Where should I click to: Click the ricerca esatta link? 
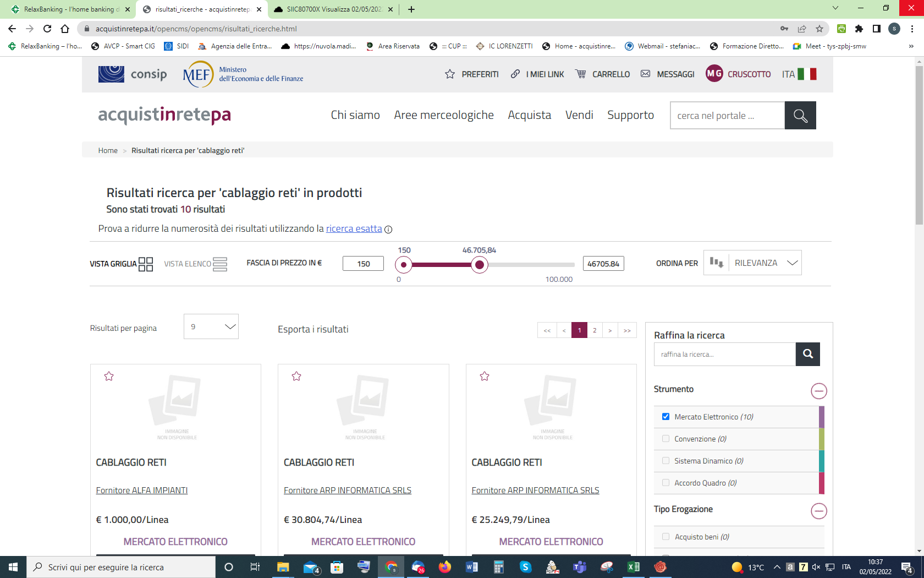[x=354, y=228]
